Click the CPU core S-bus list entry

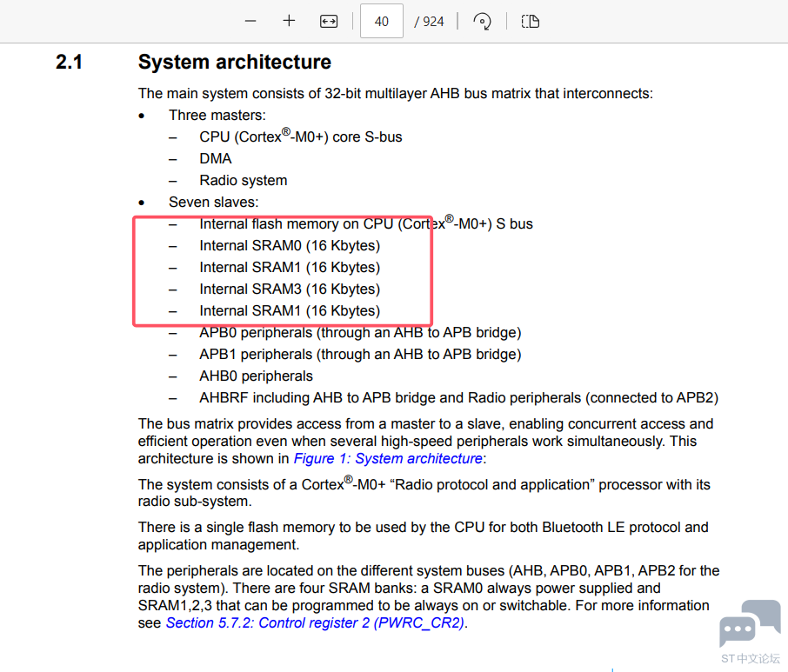point(301,136)
